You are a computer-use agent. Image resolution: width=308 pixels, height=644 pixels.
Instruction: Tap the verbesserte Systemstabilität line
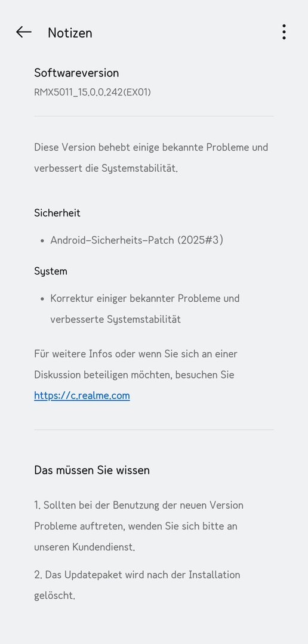[116, 319]
